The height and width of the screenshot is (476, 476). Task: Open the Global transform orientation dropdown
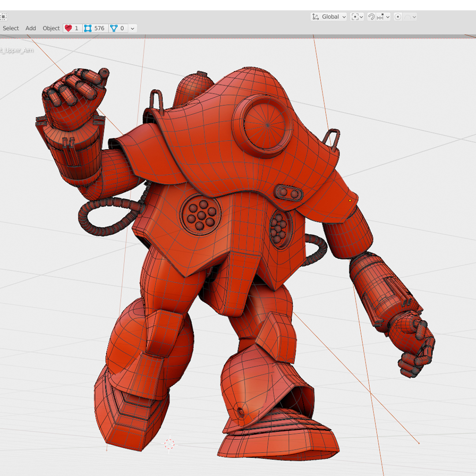click(329, 17)
